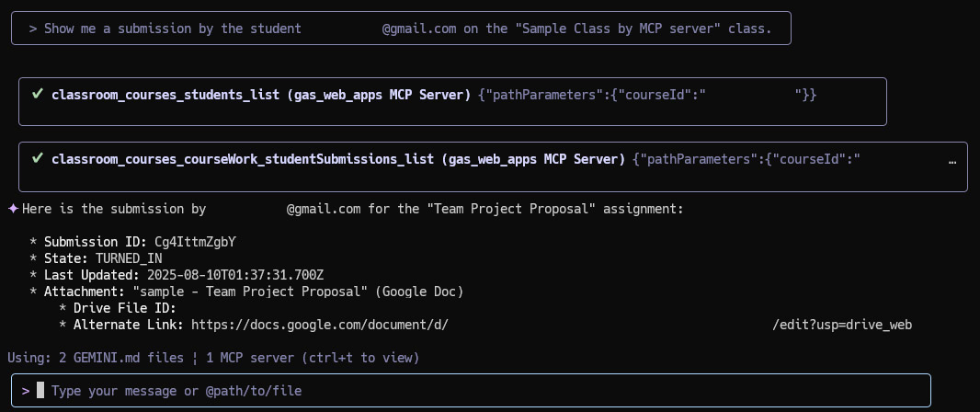Click the prompt chevron in the message input
This screenshot has height=412, width=980.
(x=26, y=392)
